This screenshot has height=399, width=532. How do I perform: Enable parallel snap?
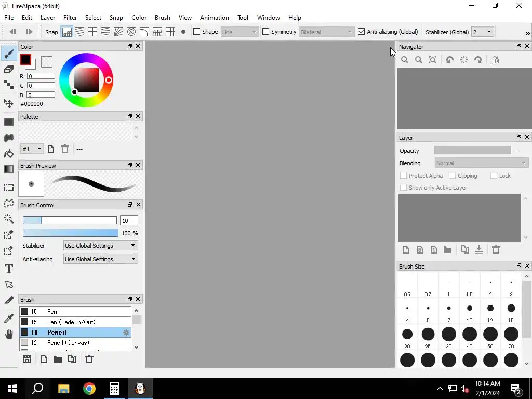[79, 32]
